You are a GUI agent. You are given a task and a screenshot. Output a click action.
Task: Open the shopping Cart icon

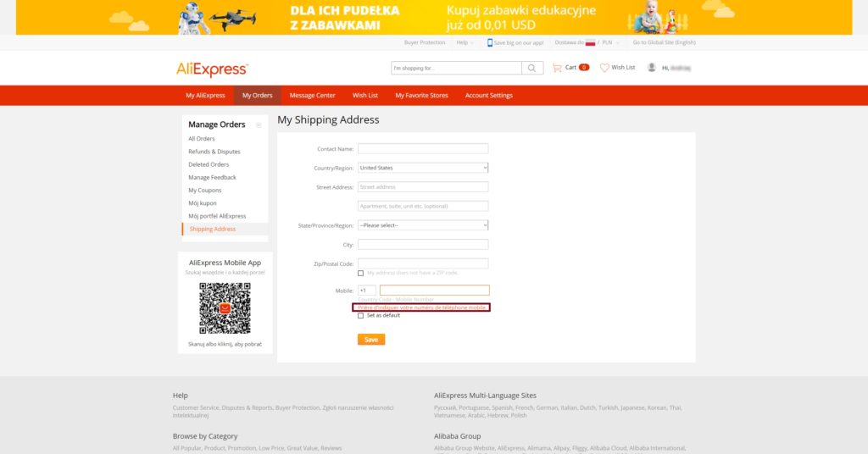(x=557, y=68)
